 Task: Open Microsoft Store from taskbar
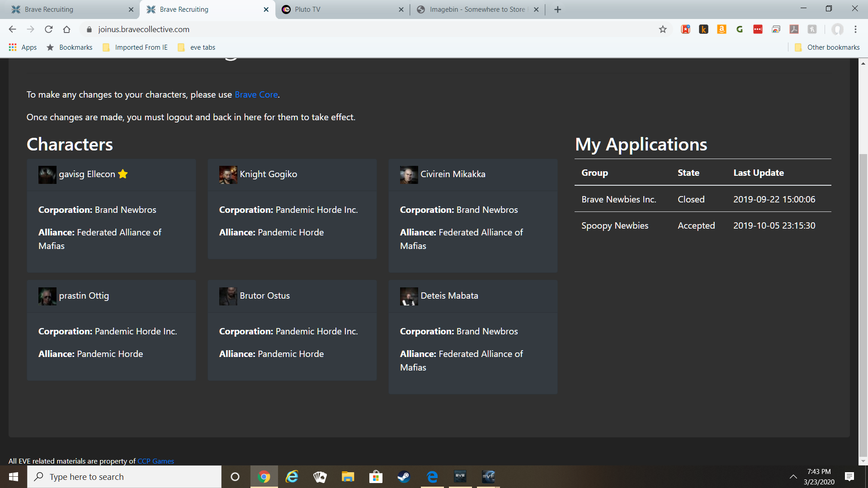pos(376,477)
